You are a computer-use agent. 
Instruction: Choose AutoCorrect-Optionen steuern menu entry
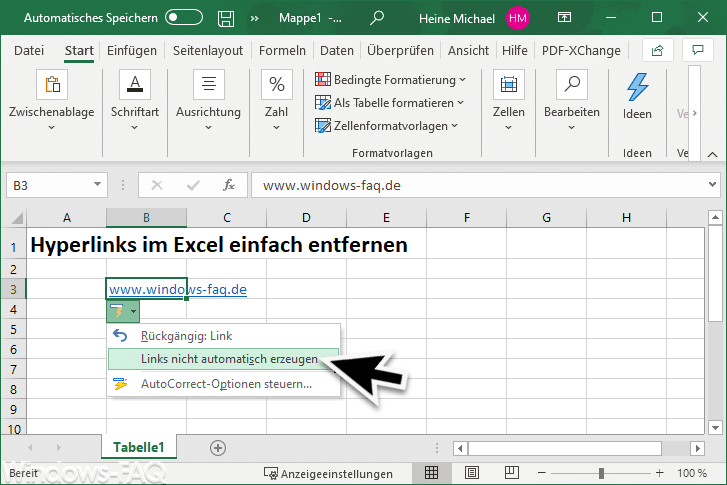(x=223, y=384)
